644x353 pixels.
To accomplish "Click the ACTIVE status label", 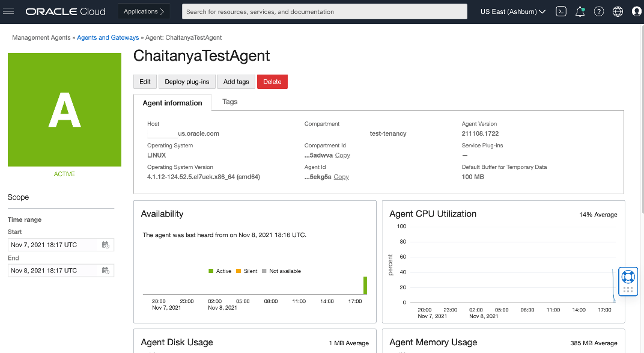I will [x=64, y=174].
